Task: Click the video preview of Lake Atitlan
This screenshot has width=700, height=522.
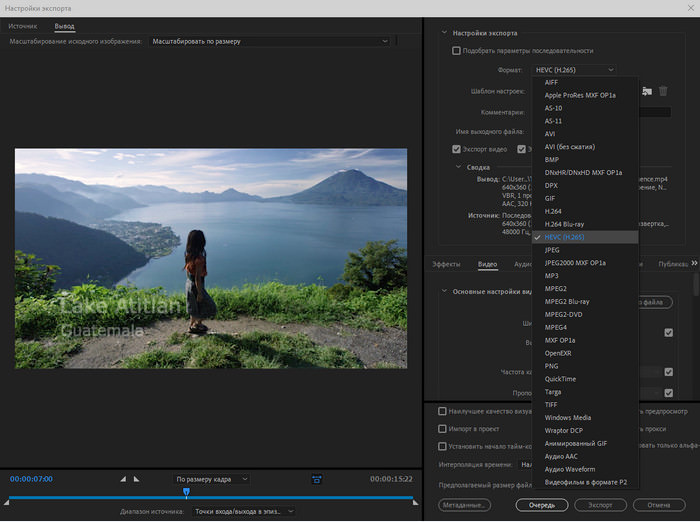Action: (x=211, y=259)
